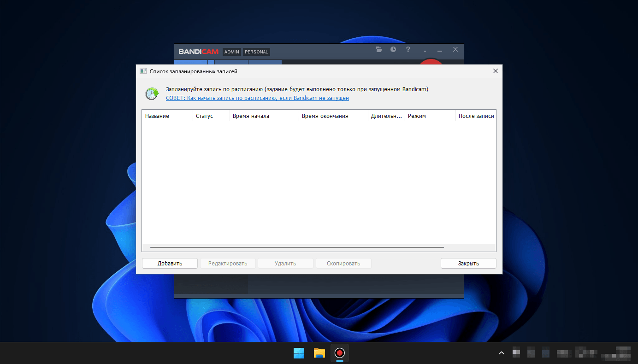The width and height of the screenshot is (638, 364).
Task: Click the clock icon in the dialog header
Action: [152, 94]
